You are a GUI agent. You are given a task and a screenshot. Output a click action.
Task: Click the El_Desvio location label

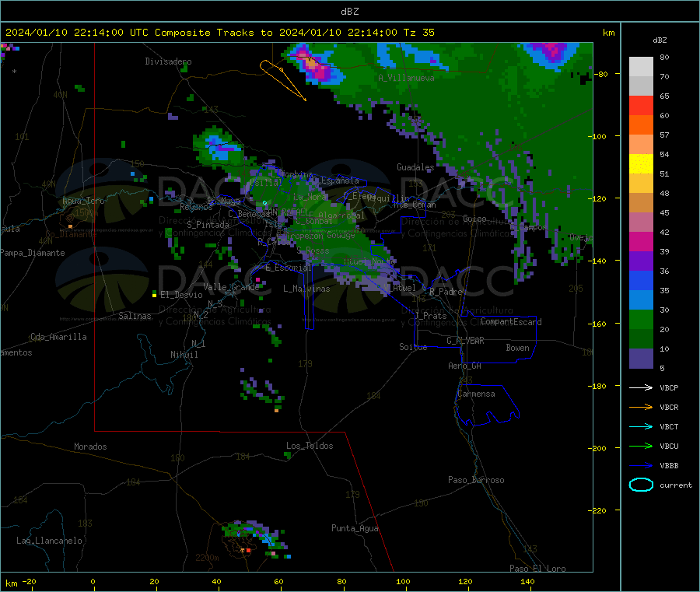(182, 295)
